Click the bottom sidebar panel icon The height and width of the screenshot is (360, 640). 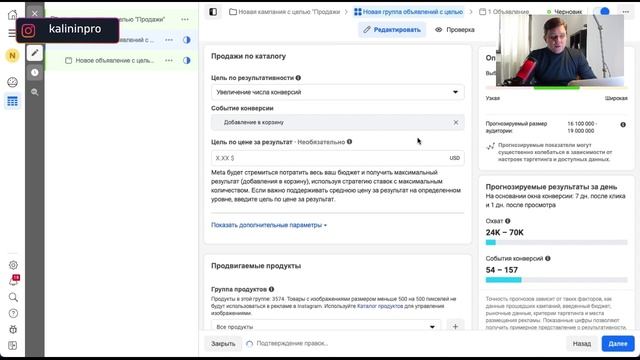pos(13,345)
